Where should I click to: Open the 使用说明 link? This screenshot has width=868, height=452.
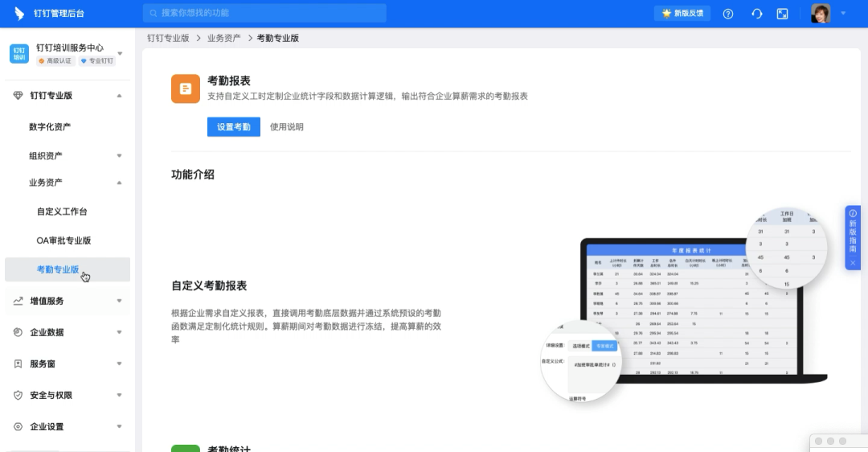point(287,127)
